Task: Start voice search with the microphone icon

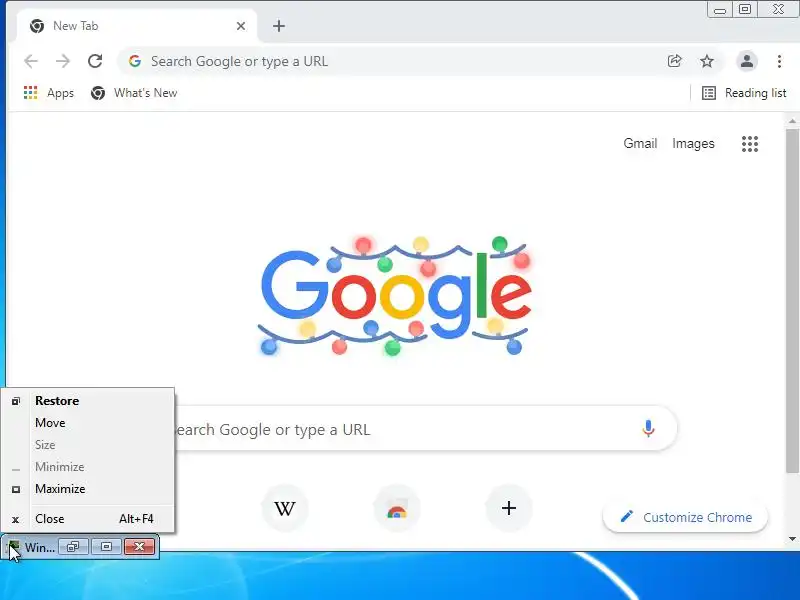Action: 648,429
